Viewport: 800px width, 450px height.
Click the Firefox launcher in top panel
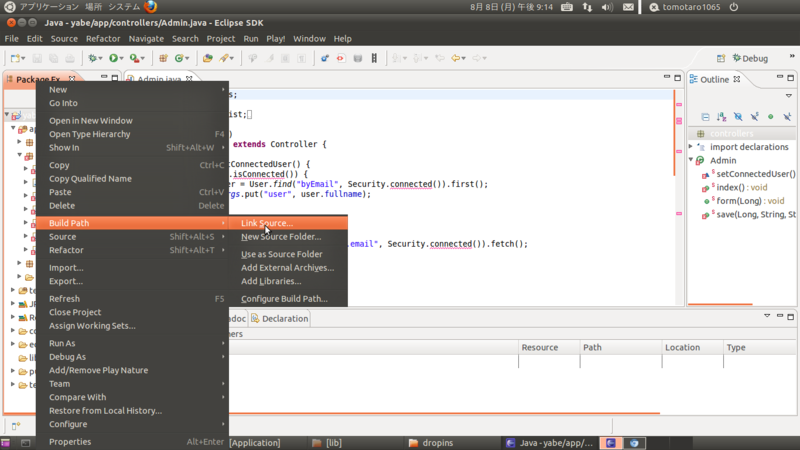151,7
